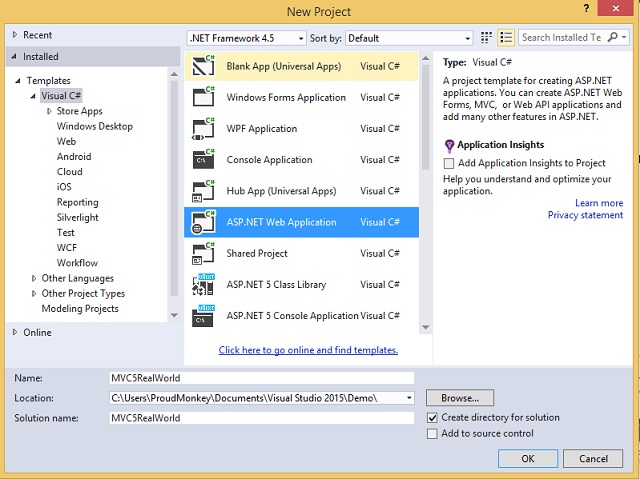Open the Sort by Default dropdown
640x479 pixels.
(x=409, y=38)
